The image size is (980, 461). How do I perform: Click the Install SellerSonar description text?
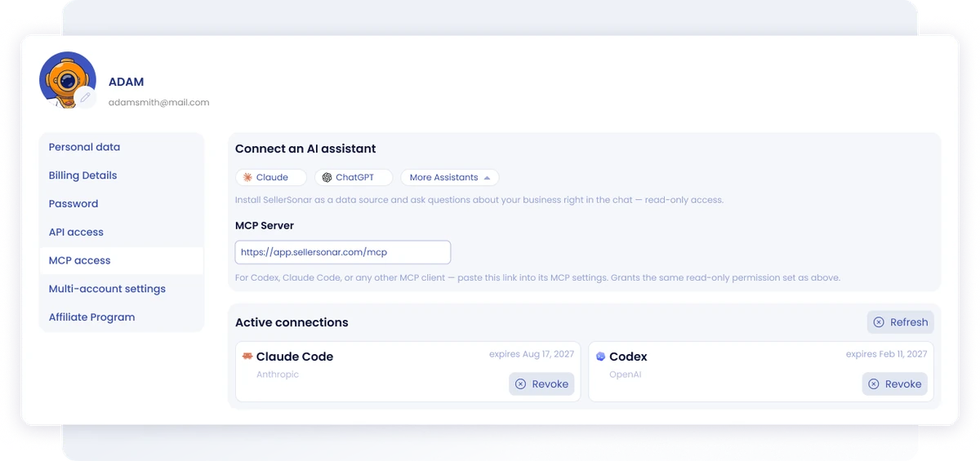(479, 200)
